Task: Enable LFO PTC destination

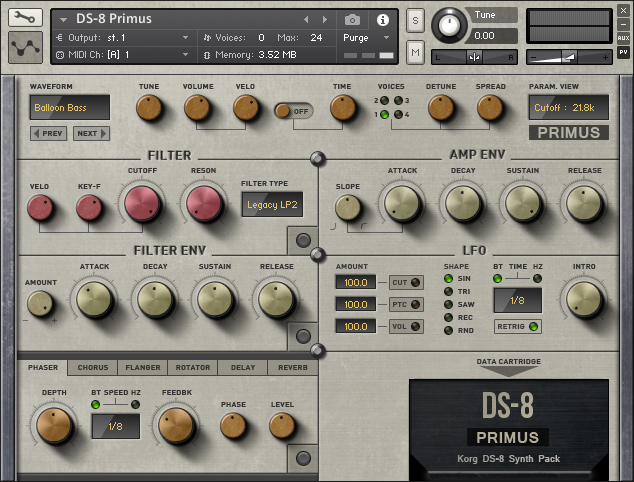Action: point(406,304)
